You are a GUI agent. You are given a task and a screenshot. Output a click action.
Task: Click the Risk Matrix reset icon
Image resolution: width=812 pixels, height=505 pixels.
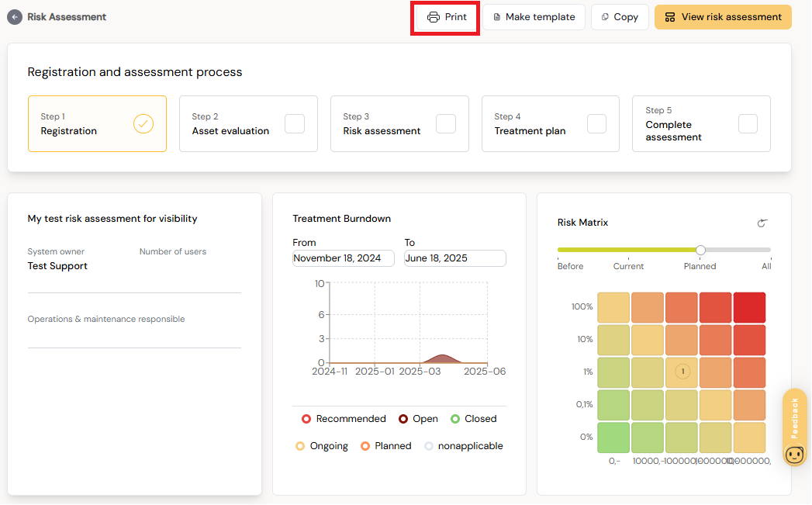pyautogui.click(x=762, y=223)
